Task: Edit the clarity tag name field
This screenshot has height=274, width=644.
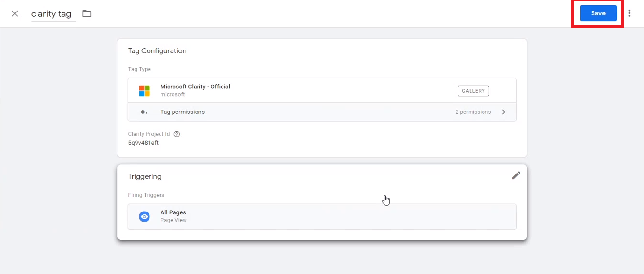Action: click(x=53, y=14)
